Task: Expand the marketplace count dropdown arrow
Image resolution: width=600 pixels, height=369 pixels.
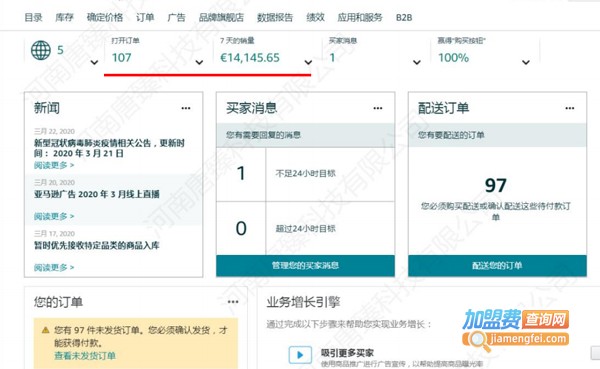Action: 94,62
